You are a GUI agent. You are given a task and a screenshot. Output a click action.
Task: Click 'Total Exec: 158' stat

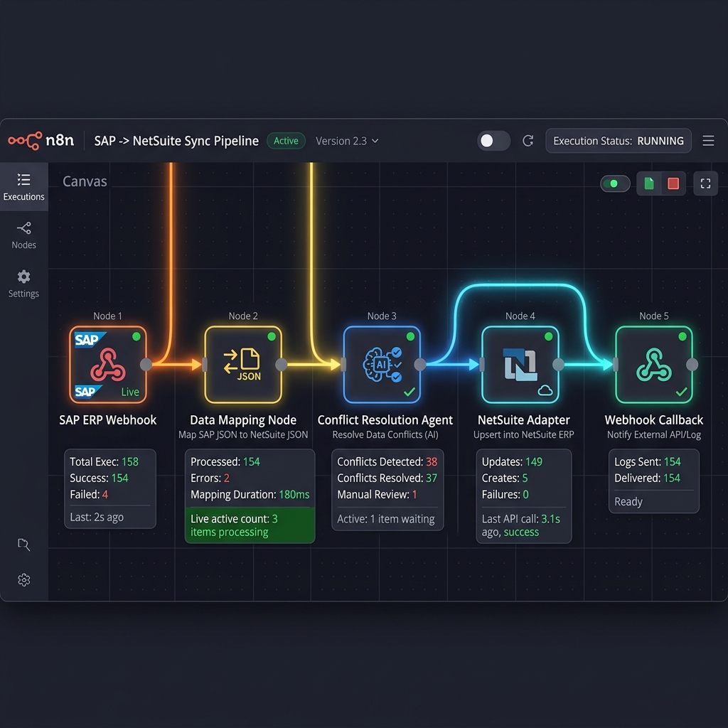[104, 461]
